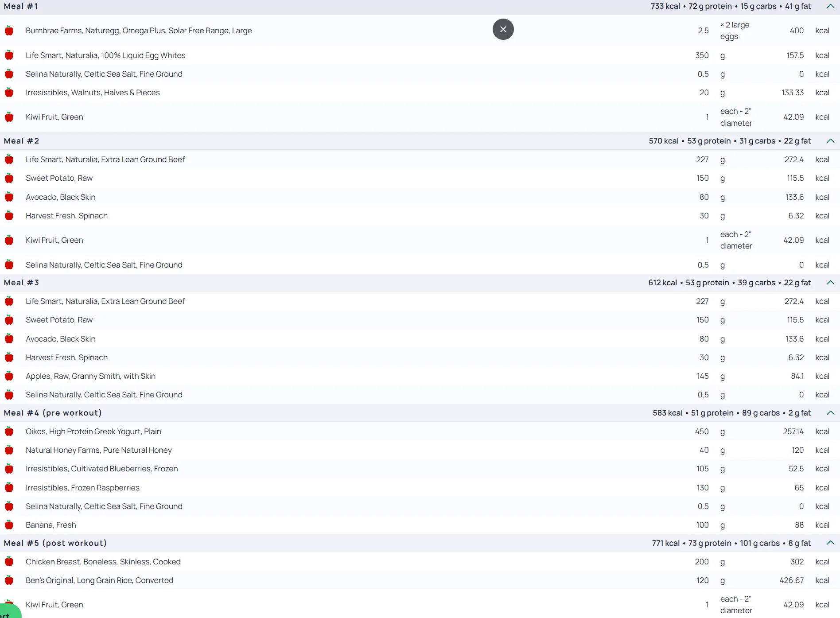
Task: Click the apple icon beside Sea Salt in Meal #1
Action: (x=9, y=74)
